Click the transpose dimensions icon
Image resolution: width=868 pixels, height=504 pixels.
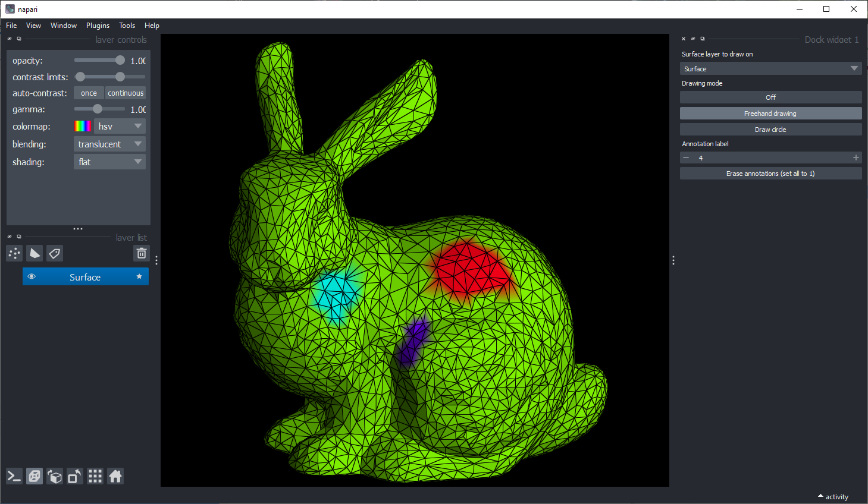pyautogui.click(x=75, y=476)
